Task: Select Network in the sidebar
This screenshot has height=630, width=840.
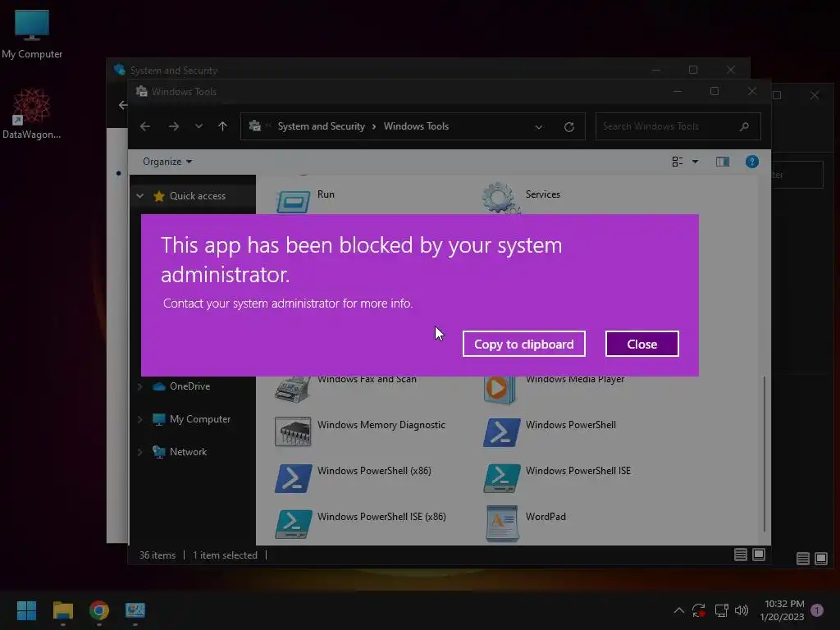Action: (x=188, y=452)
